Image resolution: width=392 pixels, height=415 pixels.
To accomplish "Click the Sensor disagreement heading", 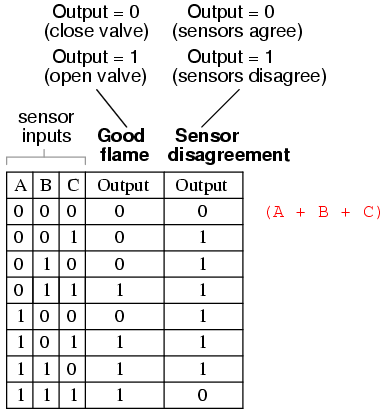I will pyautogui.click(x=229, y=145).
